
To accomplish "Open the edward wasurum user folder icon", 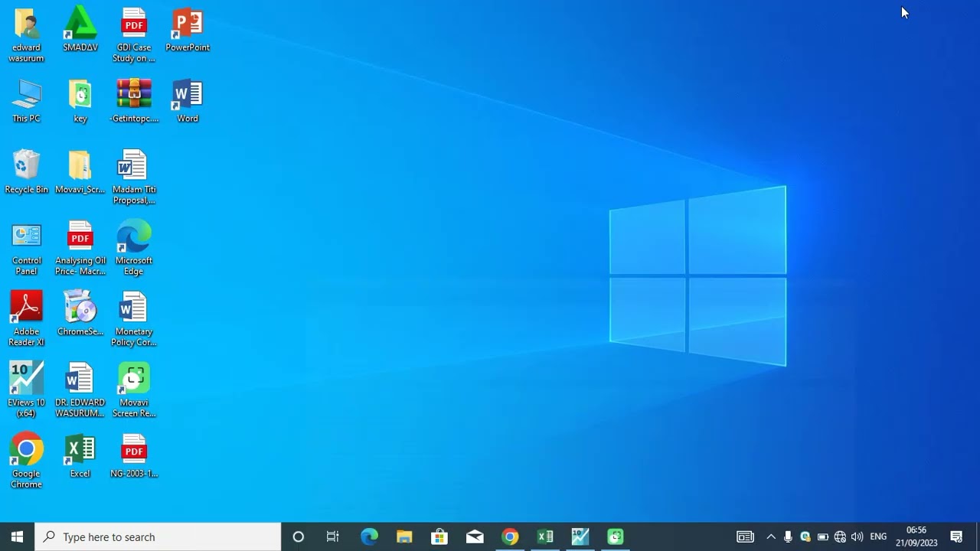I will tap(27, 34).
